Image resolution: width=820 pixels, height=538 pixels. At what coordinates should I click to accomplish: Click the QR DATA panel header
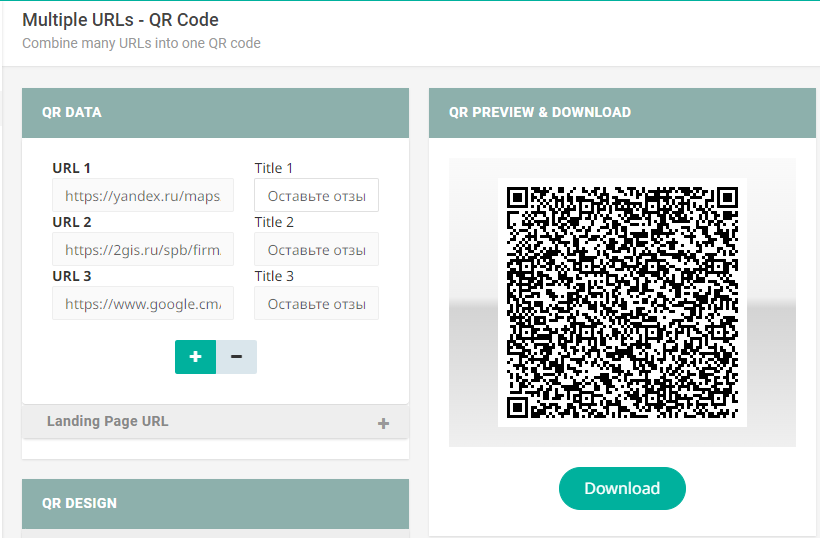click(x=215, y=113)
